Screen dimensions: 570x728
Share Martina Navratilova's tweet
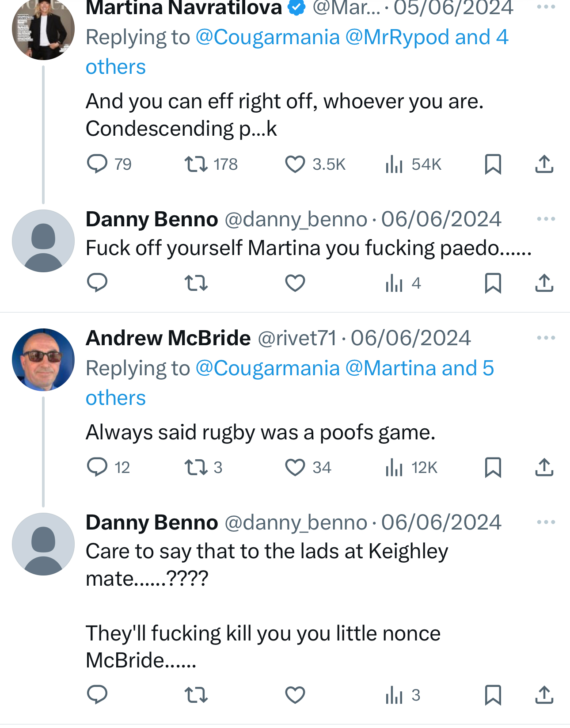pyautogui.click(x=544, y=164)
